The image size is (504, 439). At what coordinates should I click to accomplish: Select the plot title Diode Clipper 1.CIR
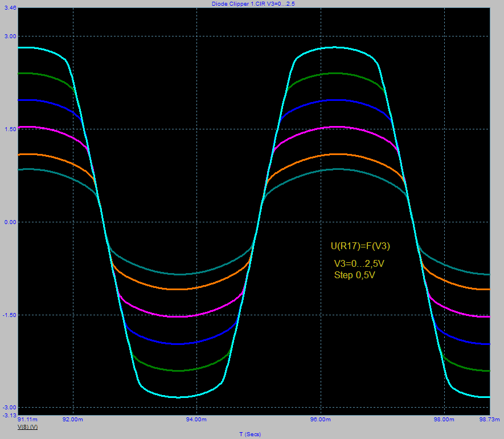click(252, 3)
